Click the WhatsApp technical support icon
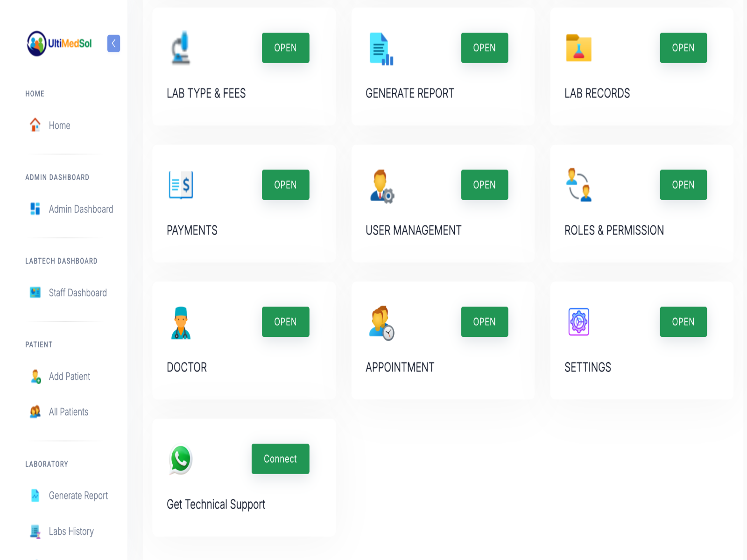This screenshot has width=747, height=560. pos(181,459)
